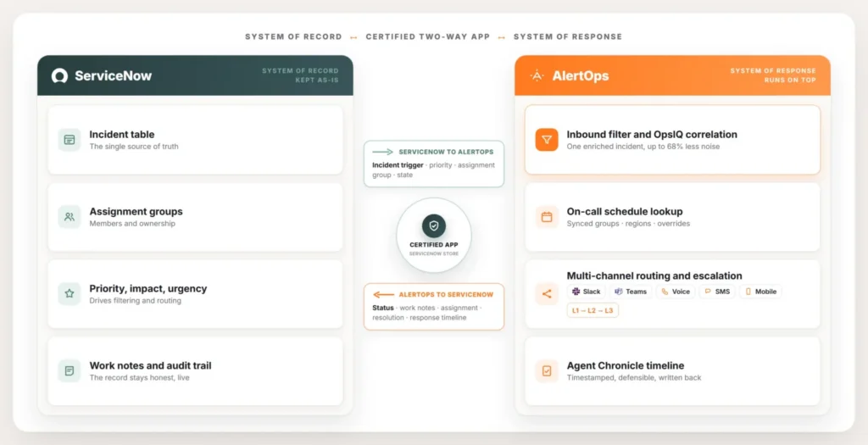Screen dimensions: 868x445
Task: Click 'Synced groups · regions · overrides' subtitle
Action: pyautogui.click(x=628, y=224)
